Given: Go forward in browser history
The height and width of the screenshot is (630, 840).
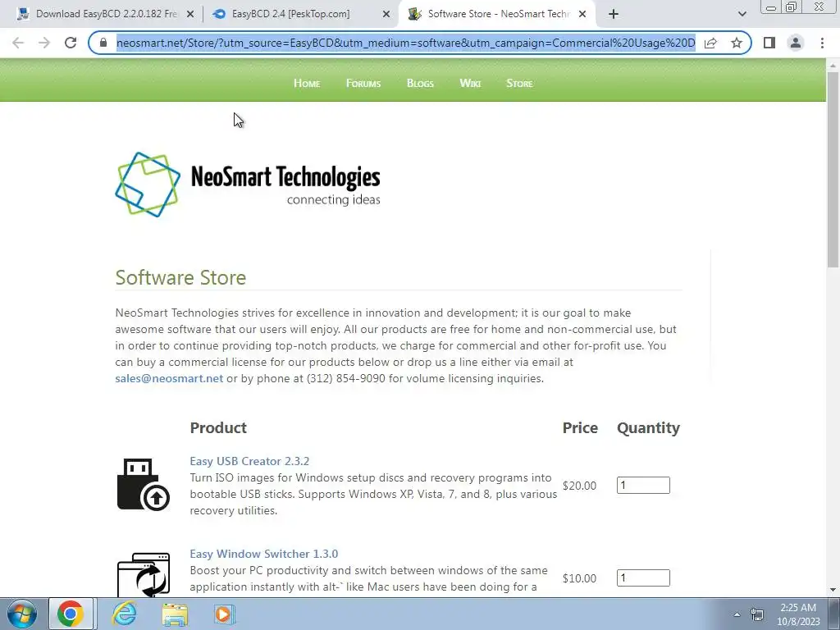Looking at the screenshot, I should (x=44, y=43).
